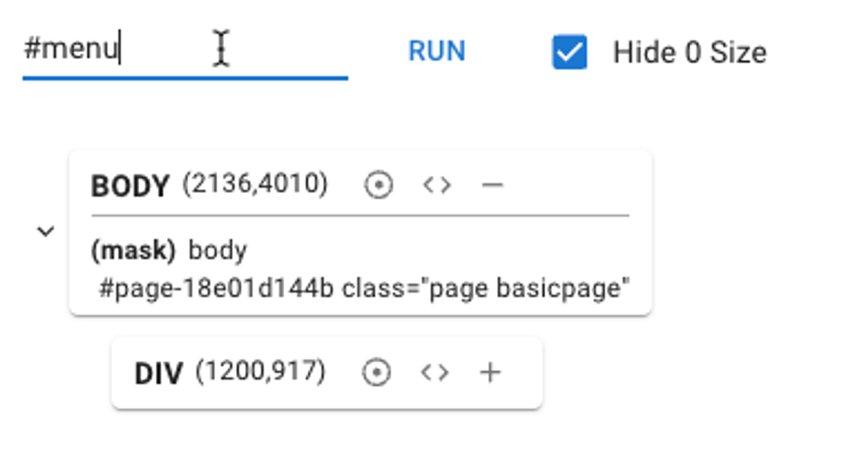Collapse the BODY tree with the chevron

[46, 232]
